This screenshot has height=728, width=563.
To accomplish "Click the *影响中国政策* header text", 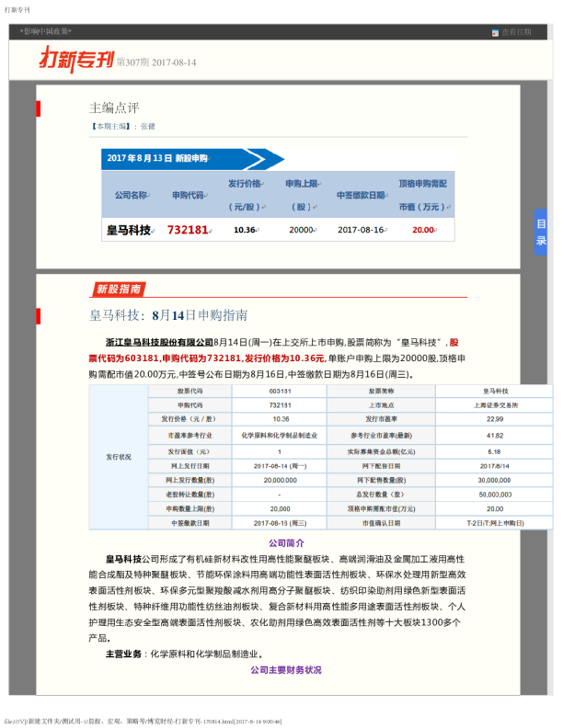I will point(45,31).
